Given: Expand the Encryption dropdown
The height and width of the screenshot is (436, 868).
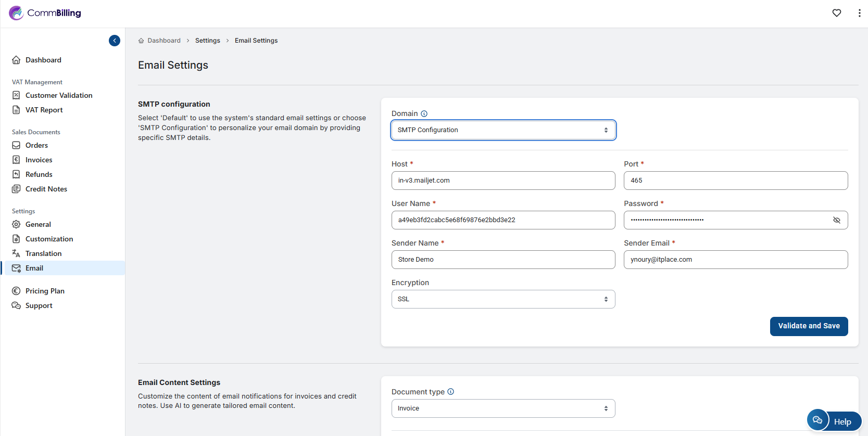Looking at the screenshot, I should [x=503, y=299].
